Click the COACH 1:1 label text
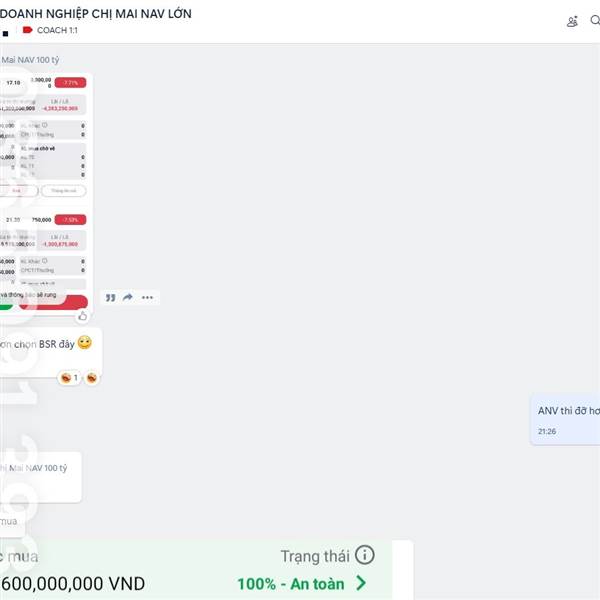 tap(57, 30)
